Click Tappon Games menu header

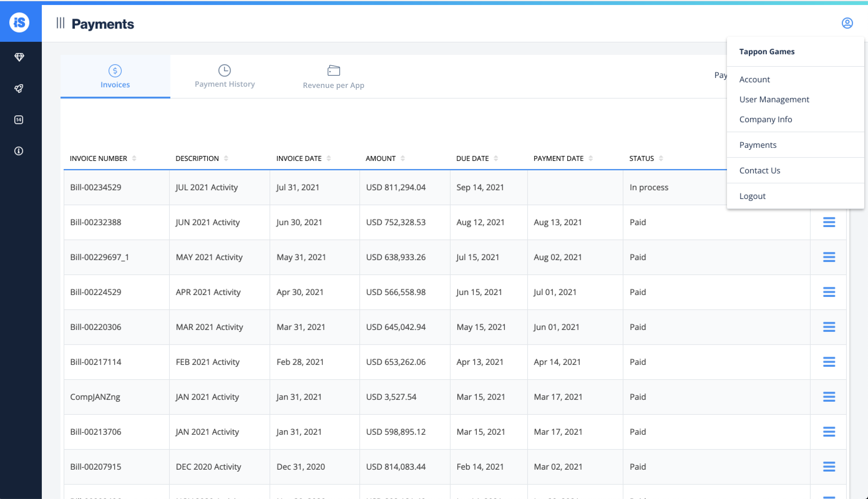767,51
